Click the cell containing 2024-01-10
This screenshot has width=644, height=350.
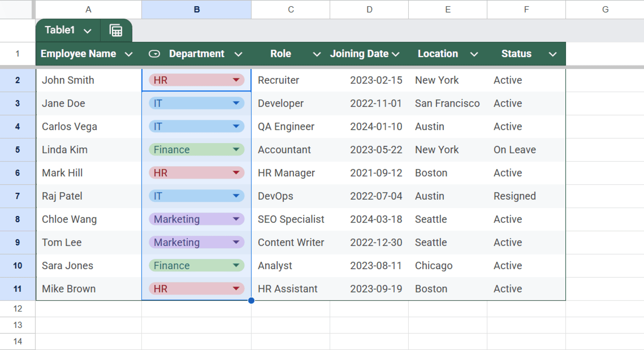coord(376,126)
